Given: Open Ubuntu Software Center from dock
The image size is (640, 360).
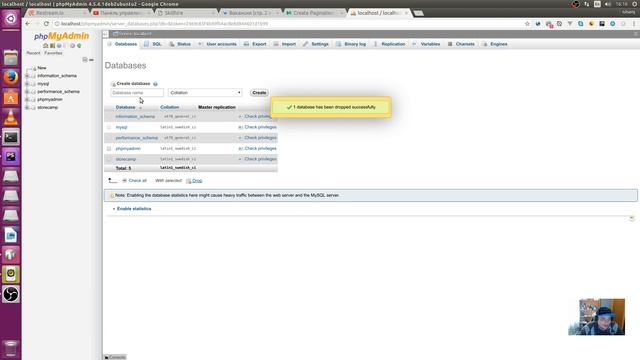Looking at the screenshot, I should coord(11,97).
